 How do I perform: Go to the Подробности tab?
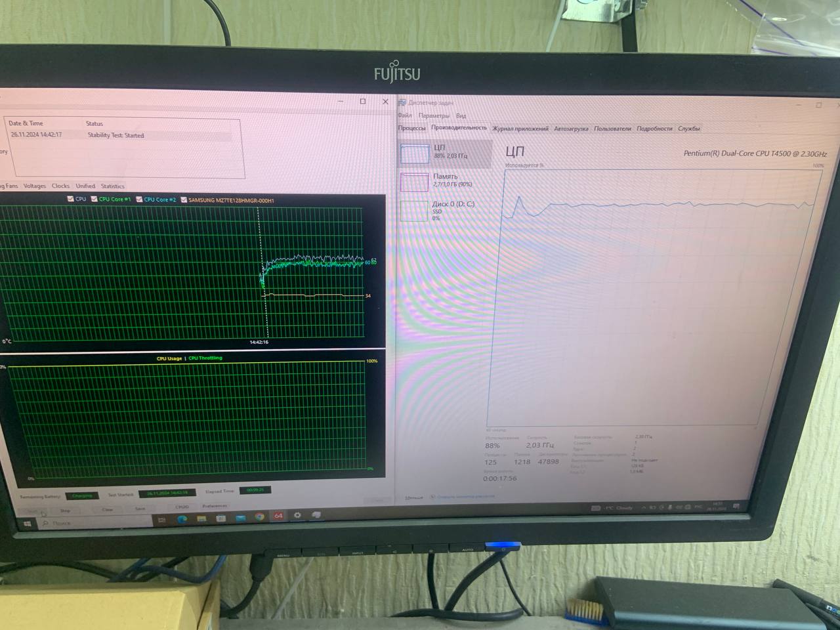click(x=654, y=129)
